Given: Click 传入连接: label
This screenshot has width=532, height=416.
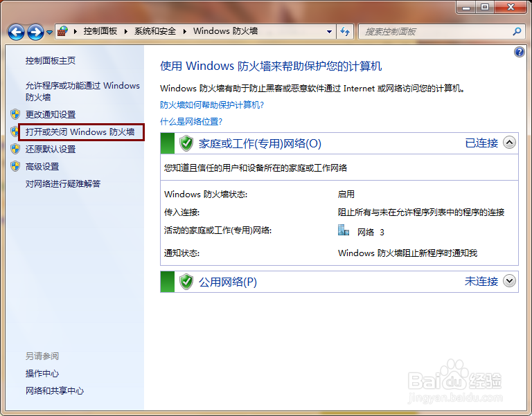Looking at the screenshot, I should coord(181,212).
